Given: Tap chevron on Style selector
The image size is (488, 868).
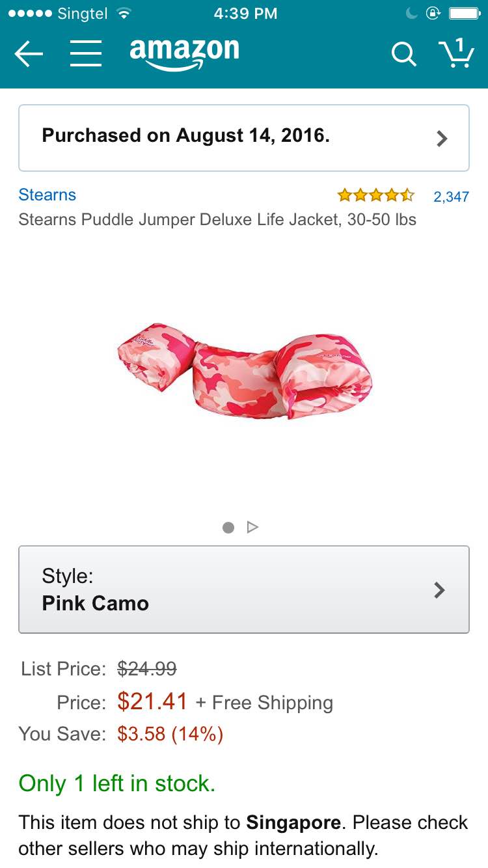Looking at the screenshot, I should [440, 590].
